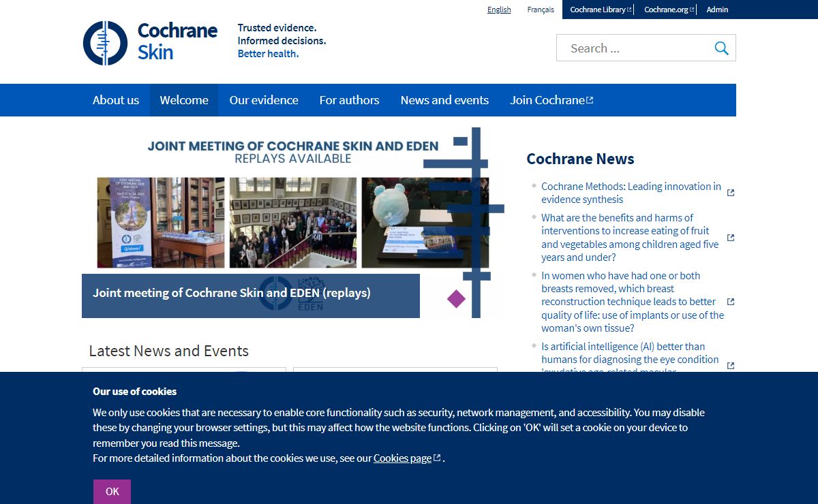Screen dimensions: 818x504
Task: Click the 'Trusted evidence.' tagline text
Action: (x=277, y=28)
